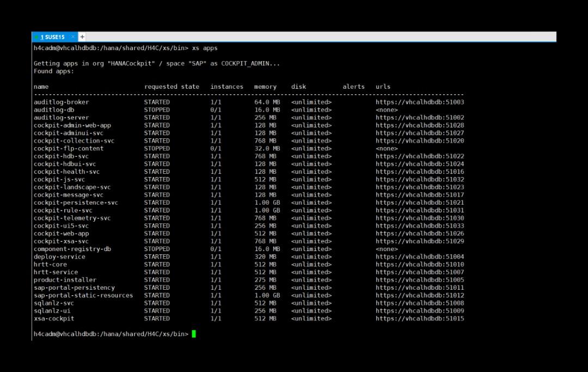Click 1.00 GB memory of cockpit-persistence-svc
588x372 pixels.
pyautogui.click(x=267, y=203)
